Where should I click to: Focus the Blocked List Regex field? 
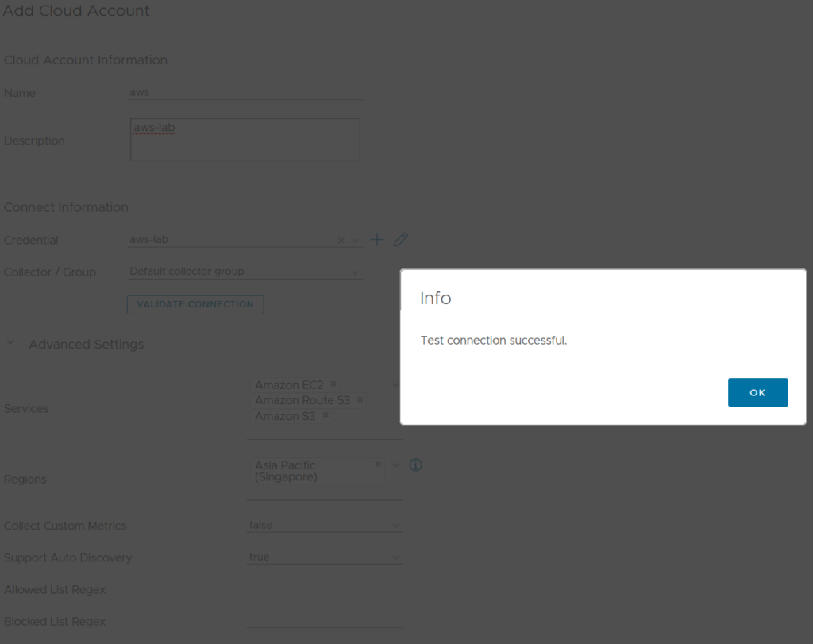coord(325,621)
